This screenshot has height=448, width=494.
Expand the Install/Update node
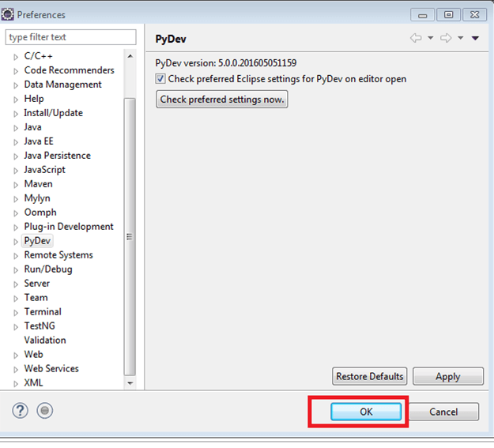(16, 114)
